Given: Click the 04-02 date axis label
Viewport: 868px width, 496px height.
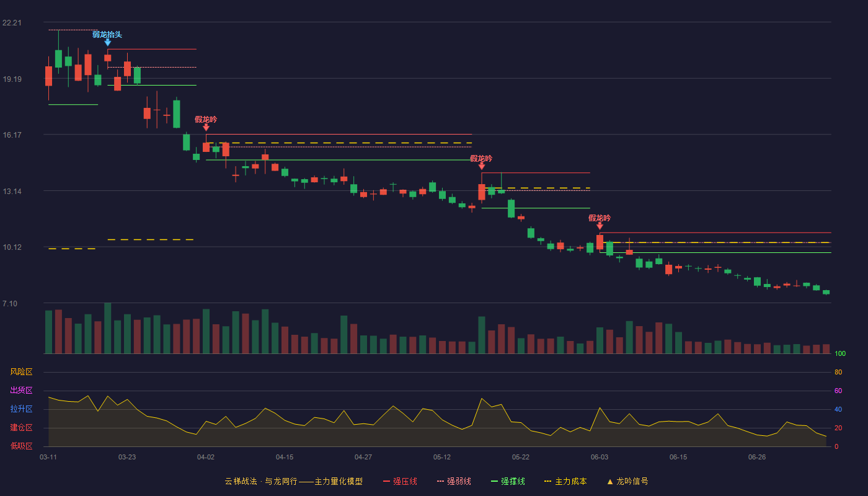Looking at the screenshot, I should tap(206, 458).
